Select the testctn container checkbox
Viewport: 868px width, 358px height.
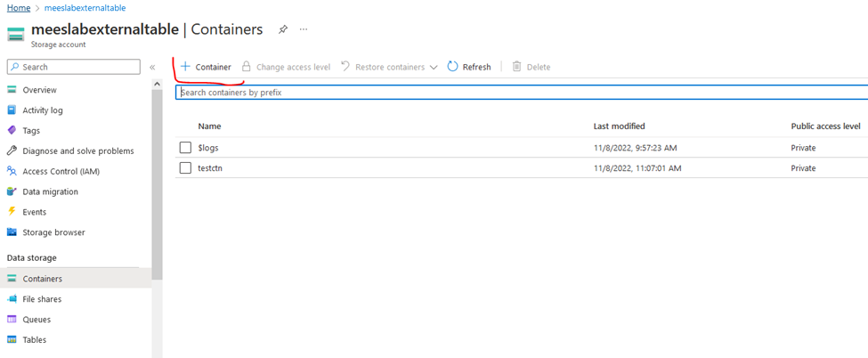tap(185, 168)
